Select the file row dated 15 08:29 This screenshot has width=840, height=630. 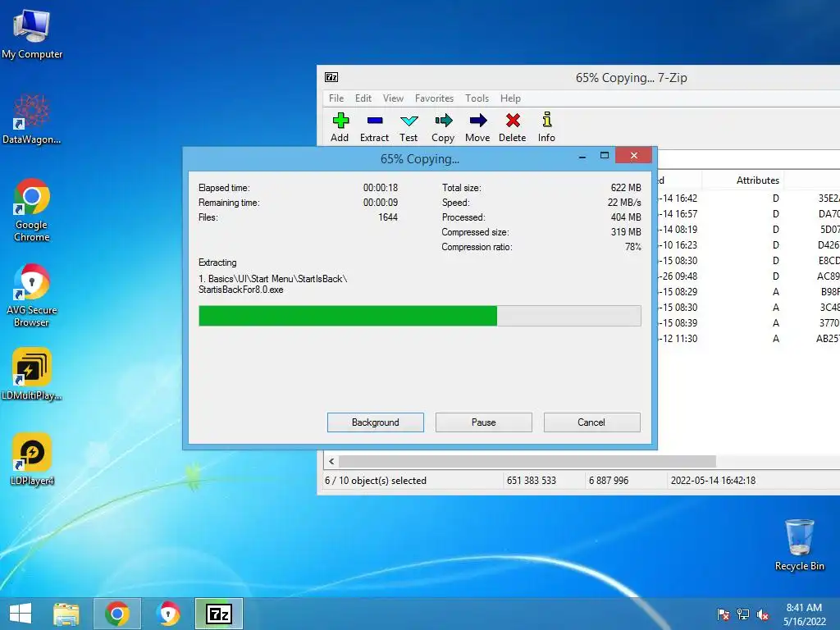[749, 292]
